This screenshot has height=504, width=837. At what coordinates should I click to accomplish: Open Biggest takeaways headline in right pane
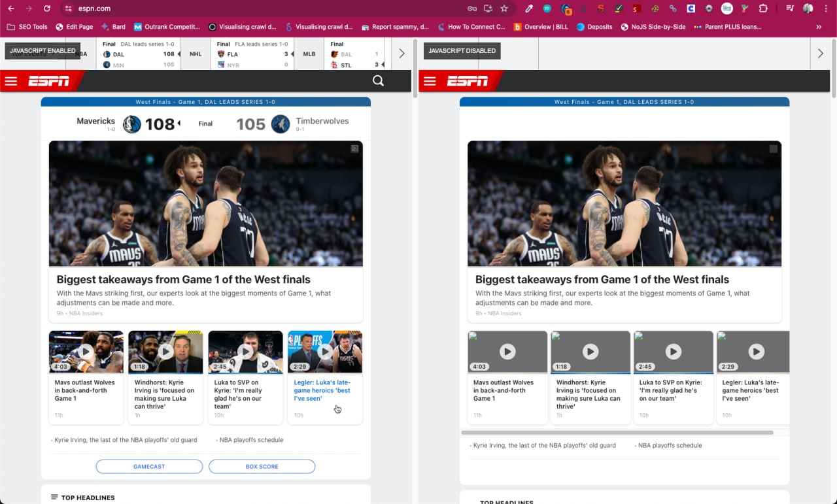point(602,280)
